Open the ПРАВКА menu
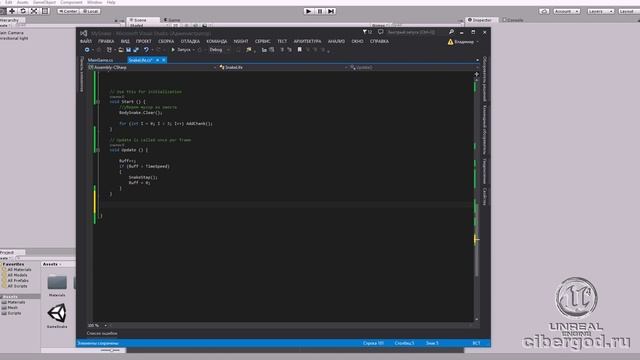This screenshot has height=360, width=640. (x=106, y=41)
